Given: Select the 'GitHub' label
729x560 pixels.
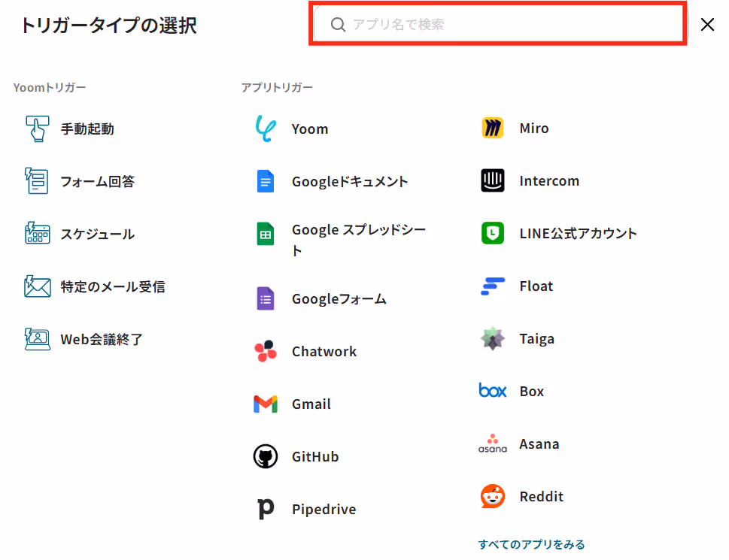Looking at the screenshot, I should [315, 456].
